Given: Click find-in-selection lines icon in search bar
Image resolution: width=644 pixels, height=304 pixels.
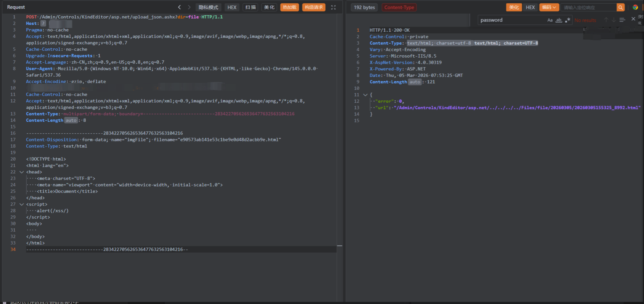Looking at the screenshot, I should (x=622, y=20).
